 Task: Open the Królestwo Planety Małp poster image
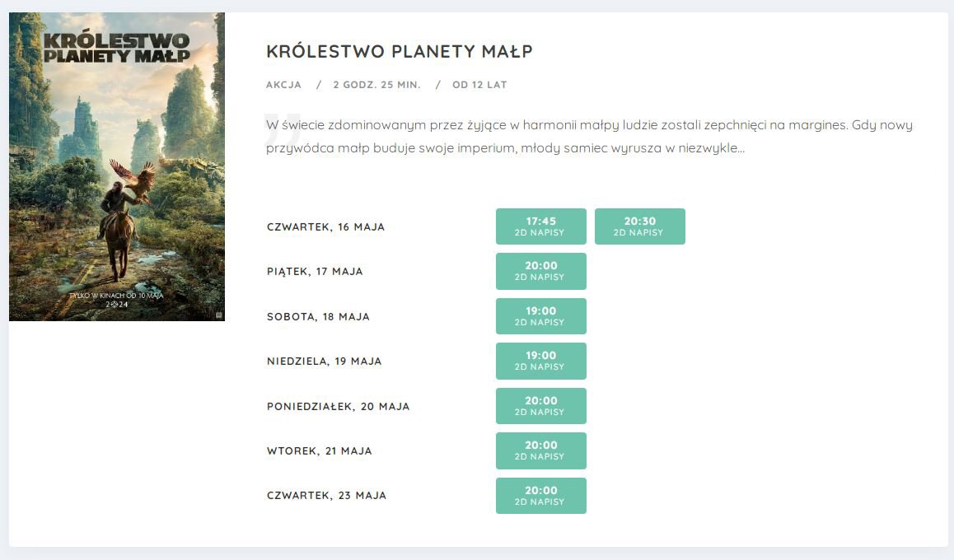point(117,166)
